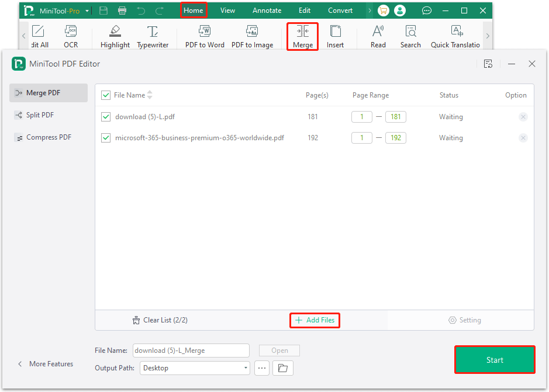This screenshot has height=392, width=549.
Task: Click the Print icon in title bar
Action: (122, 11)
